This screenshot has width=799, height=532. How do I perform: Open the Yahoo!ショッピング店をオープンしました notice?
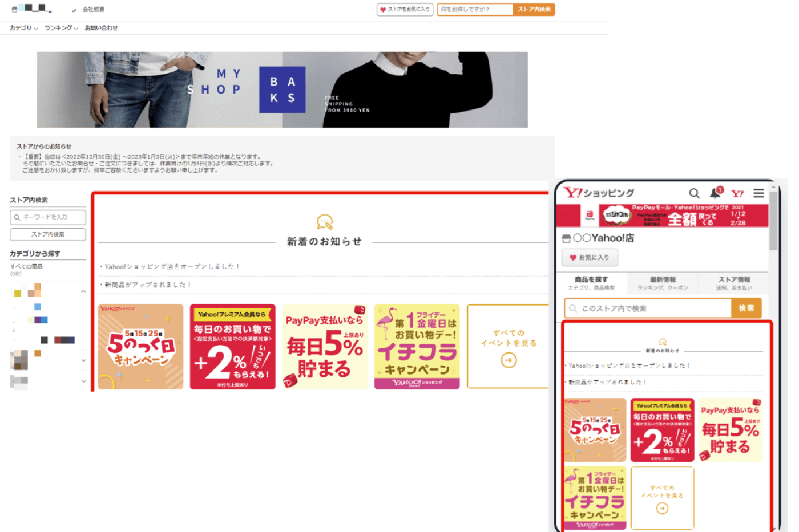[x=171, y=266]
